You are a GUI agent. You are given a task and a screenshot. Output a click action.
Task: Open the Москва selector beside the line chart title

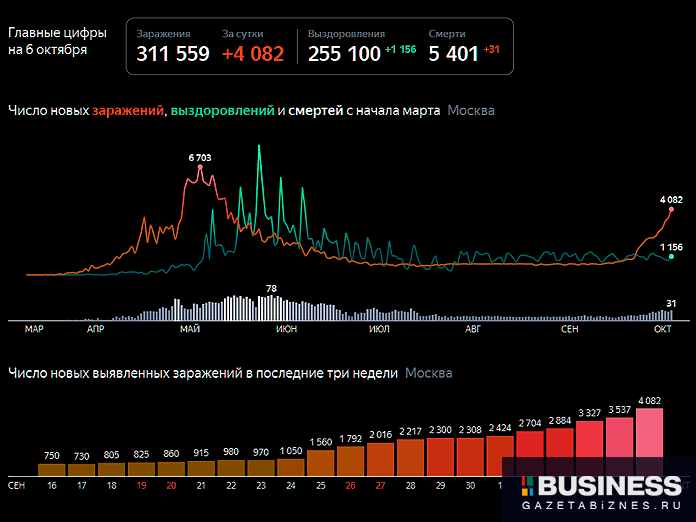pos(471,110)
